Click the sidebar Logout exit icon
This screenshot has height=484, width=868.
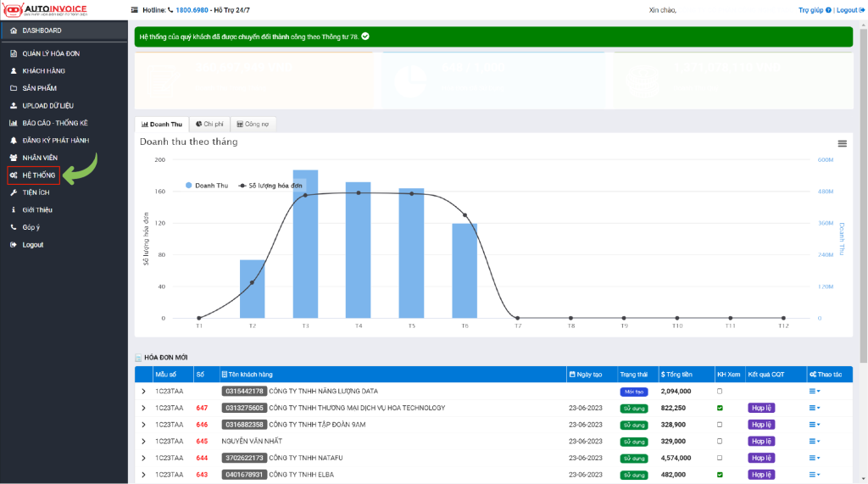coord(14,244)
